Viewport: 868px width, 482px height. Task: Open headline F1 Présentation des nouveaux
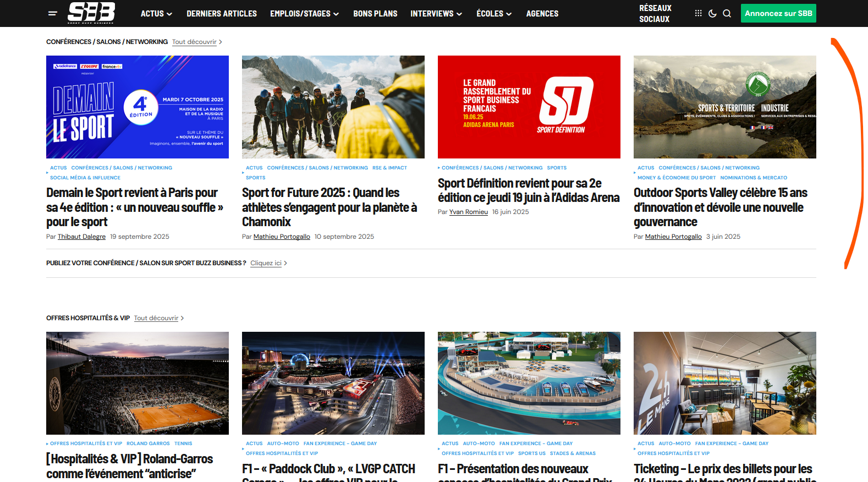(x=525, y=472)
